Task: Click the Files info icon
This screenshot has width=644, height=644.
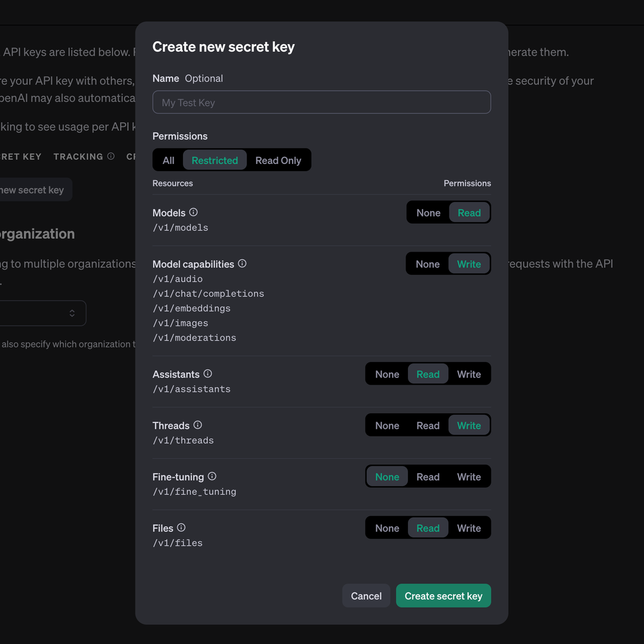Action: (x=180, y=527)
